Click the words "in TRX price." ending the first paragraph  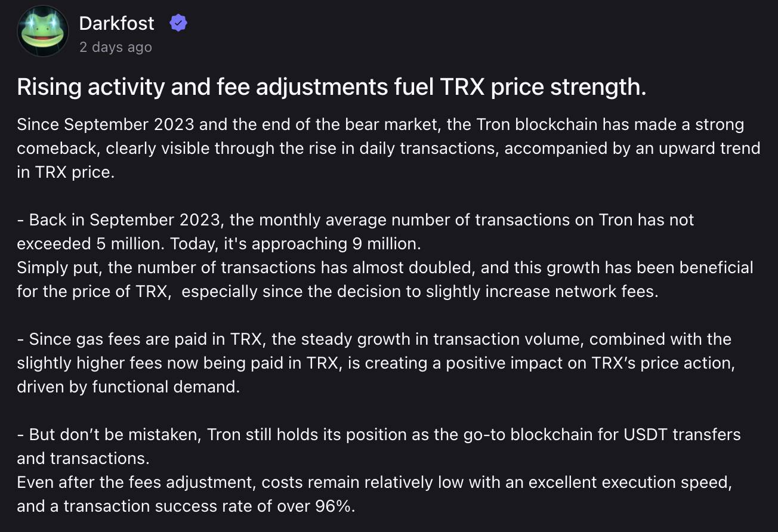(66, 172)
